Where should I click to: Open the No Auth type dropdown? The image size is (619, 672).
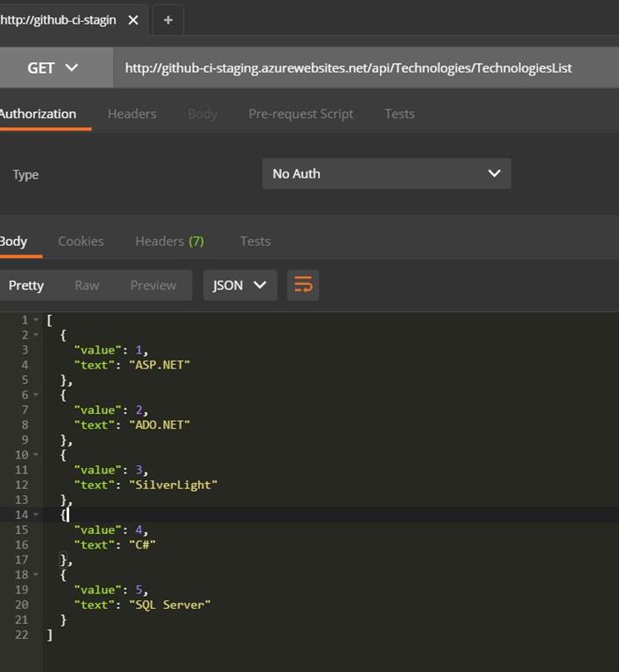point(386,173)
